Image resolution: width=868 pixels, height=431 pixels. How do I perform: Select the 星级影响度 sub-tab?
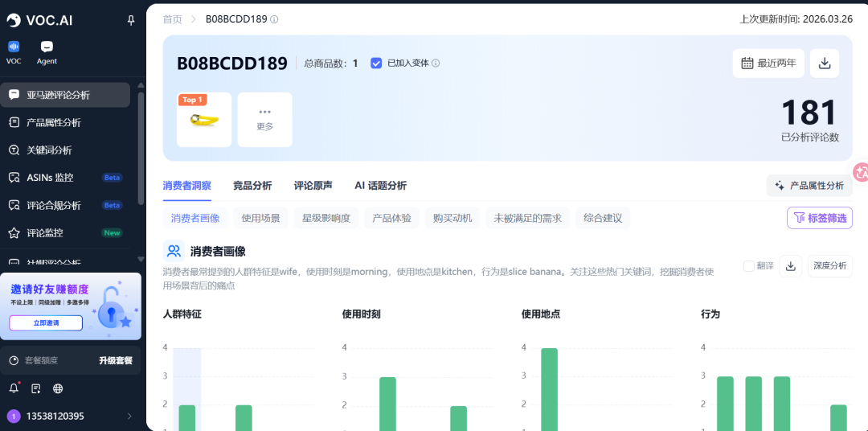click(x=326, y=218)
